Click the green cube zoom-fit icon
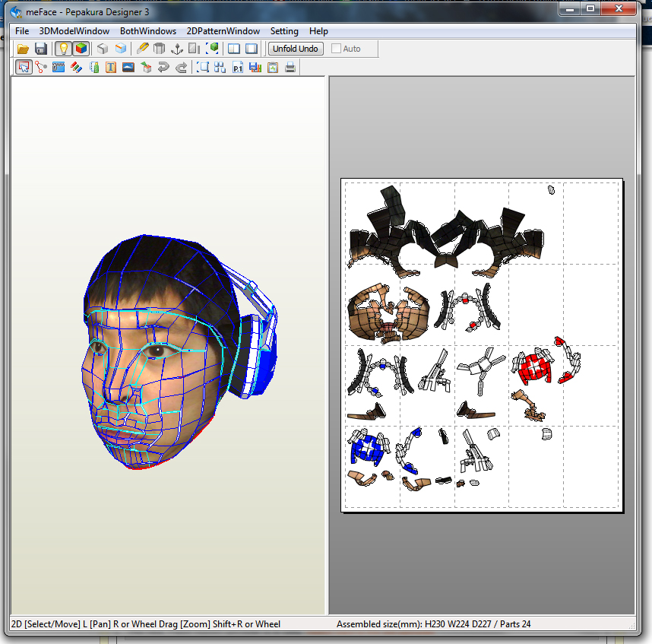 [212, 49]
